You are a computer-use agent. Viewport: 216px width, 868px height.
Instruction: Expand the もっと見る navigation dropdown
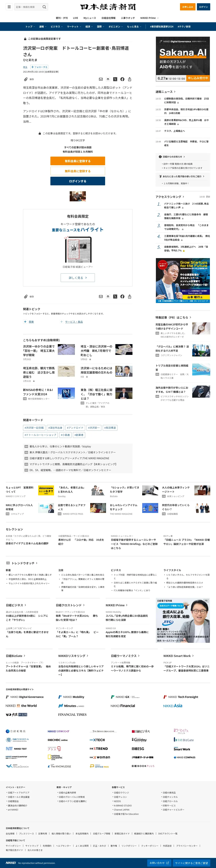tap(134, 27)
